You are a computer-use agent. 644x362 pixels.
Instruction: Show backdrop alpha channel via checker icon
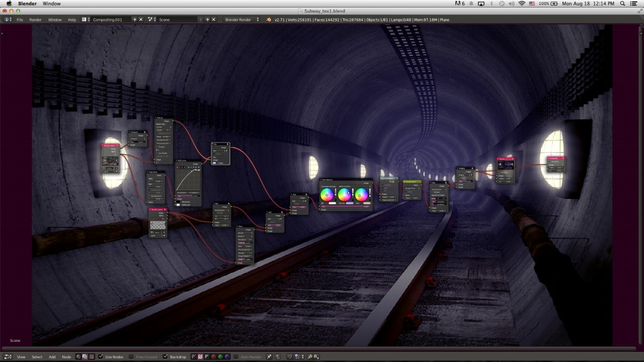201,356
